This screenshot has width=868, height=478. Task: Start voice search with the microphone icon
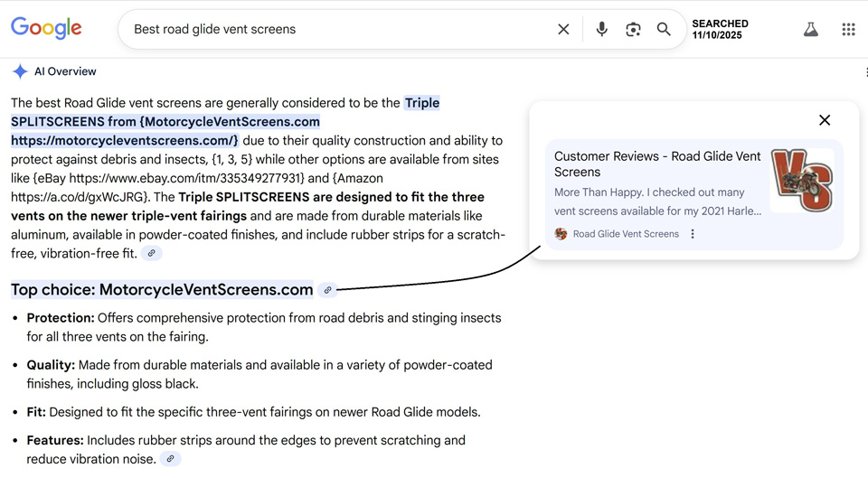(601, 29)
